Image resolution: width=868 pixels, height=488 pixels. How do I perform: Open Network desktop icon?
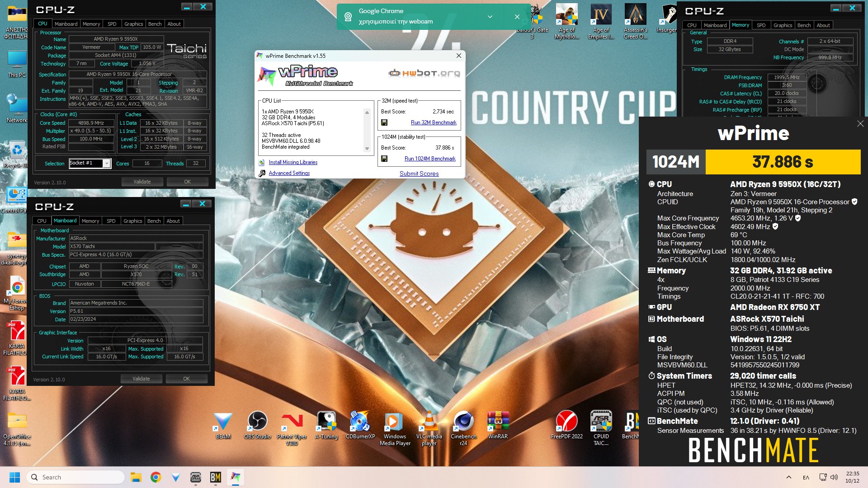(17, 108)
